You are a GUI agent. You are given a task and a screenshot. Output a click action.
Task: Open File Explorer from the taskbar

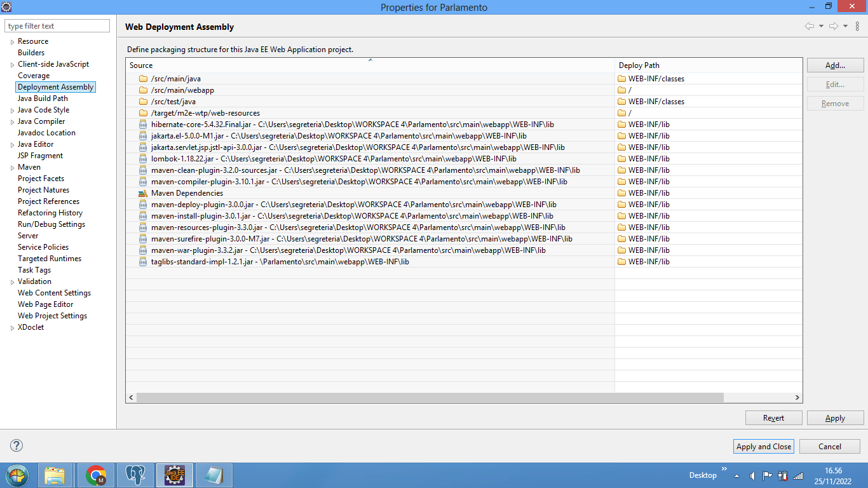pyautogui.click(x=55, y=475)
